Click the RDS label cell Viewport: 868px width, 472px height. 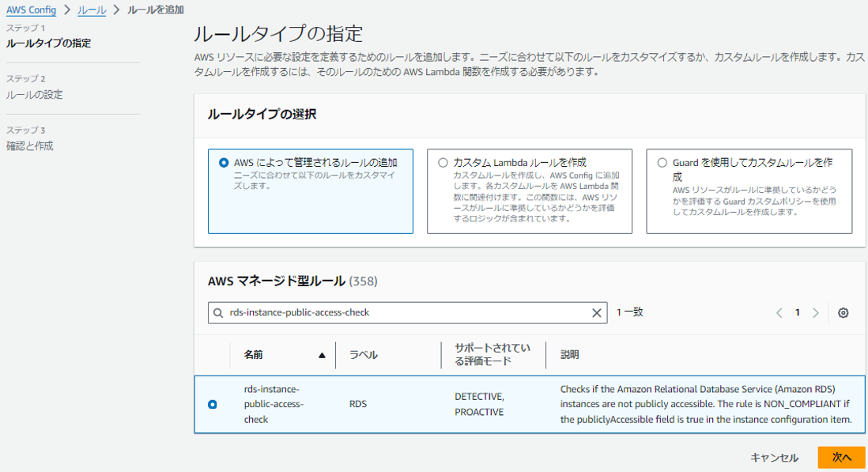point(357,404)
